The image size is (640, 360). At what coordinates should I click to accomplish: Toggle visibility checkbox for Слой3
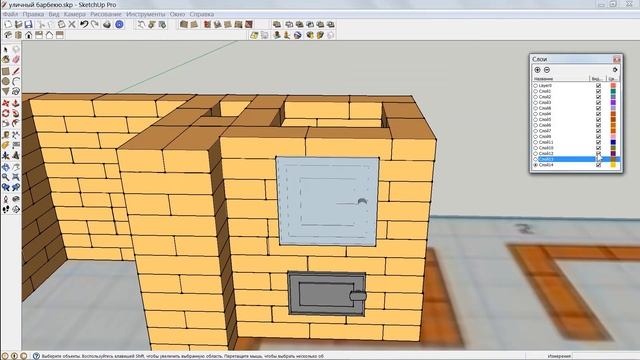[598, 102]
